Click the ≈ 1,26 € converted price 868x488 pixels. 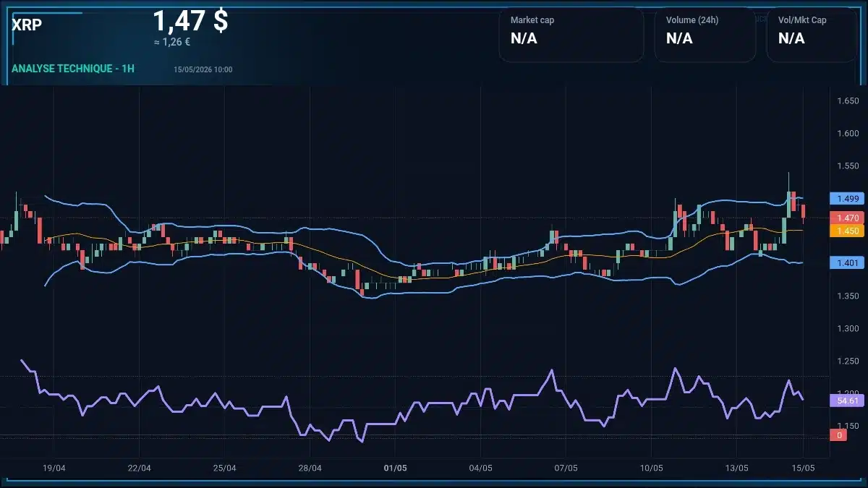pyautogui.click(x=172, y=42)
